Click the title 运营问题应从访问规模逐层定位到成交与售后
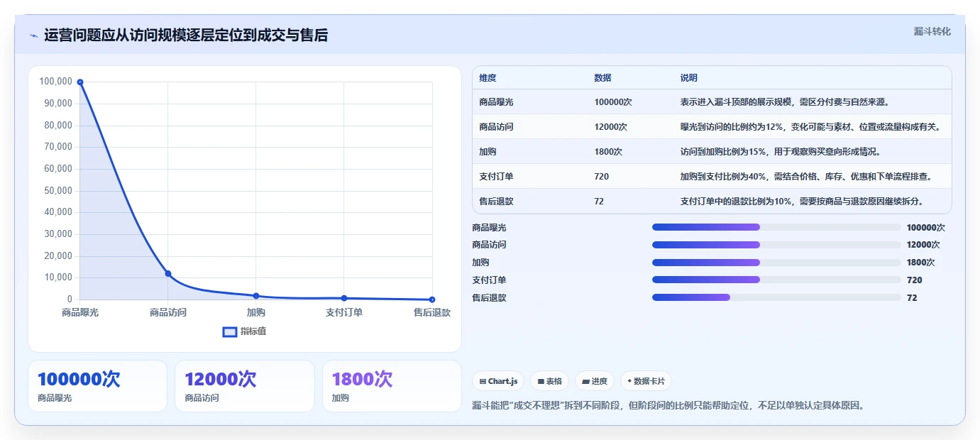Screen dimensions: 980x440 coord(186,35)
